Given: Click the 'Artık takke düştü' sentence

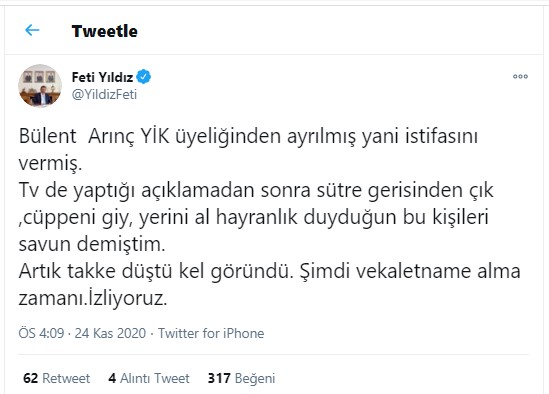Looking at the screenshot, I should (x=156, y=271).
